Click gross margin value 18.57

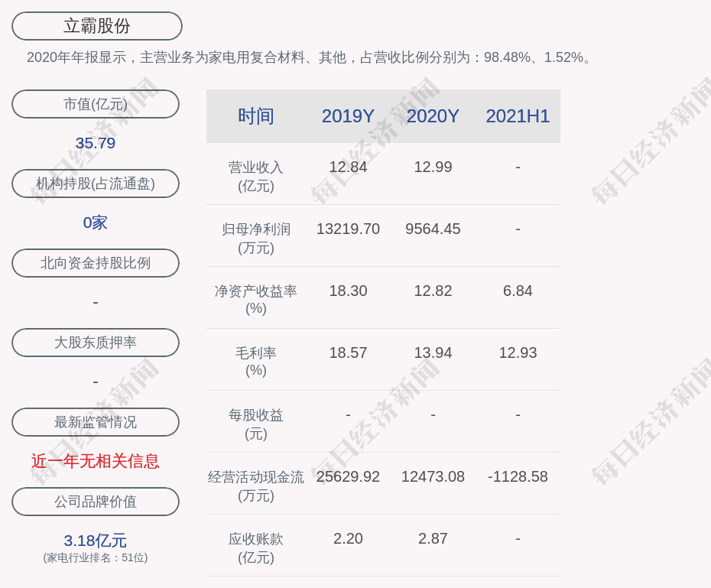[348, 352]
